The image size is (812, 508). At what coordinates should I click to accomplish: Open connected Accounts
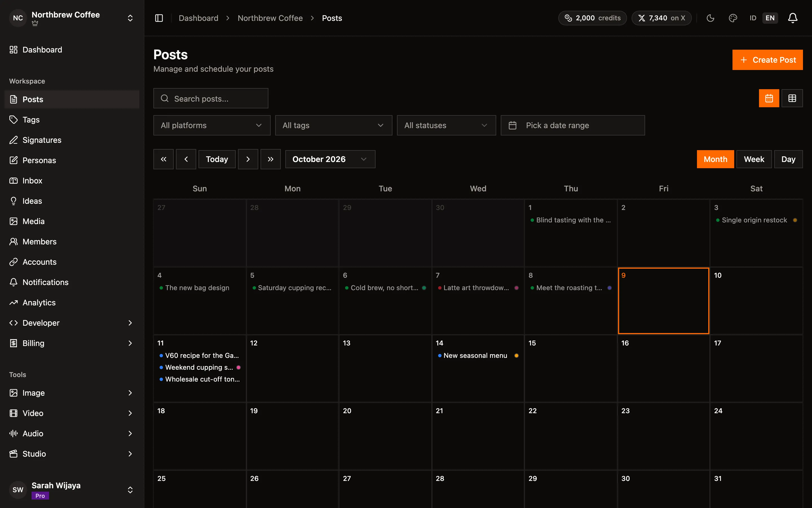[72, 262]
